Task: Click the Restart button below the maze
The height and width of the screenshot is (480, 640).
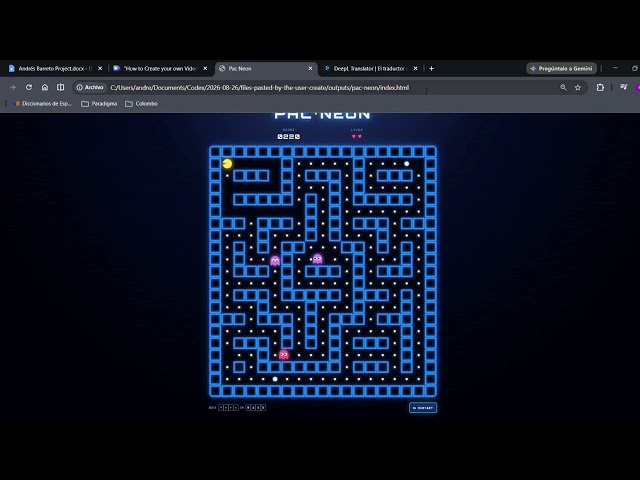Action: [423, 408]
